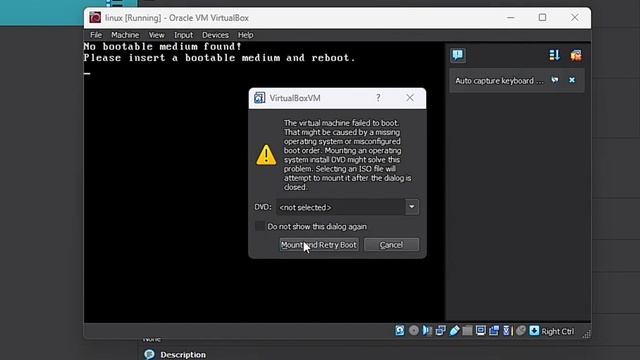
Task: Dismiss the Auto capture keyboard notification
Action: 572,80
